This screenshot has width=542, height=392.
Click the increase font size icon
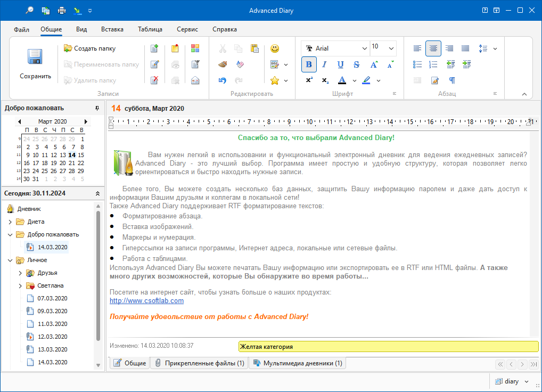pyautogui.click(x=374, y=64)
